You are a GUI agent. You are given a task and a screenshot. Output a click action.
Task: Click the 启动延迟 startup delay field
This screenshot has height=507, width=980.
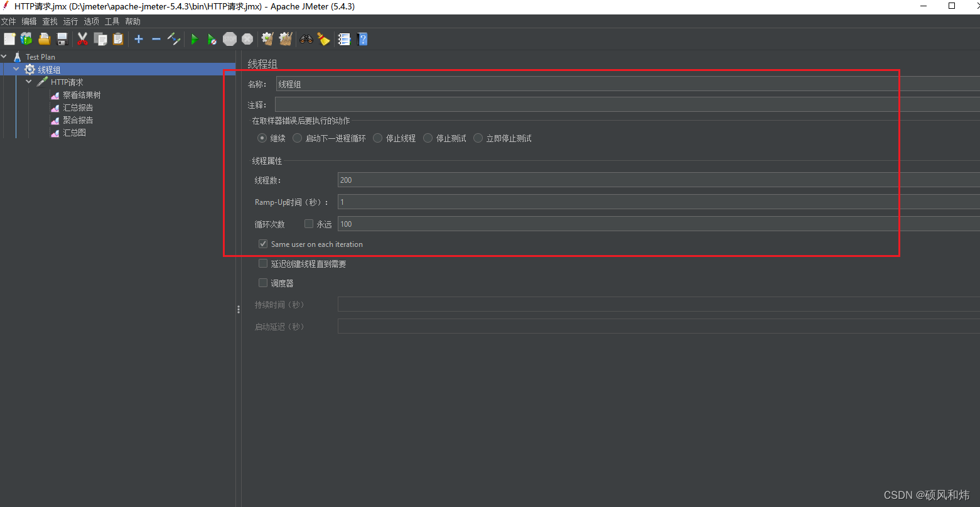tap(659, 326)
